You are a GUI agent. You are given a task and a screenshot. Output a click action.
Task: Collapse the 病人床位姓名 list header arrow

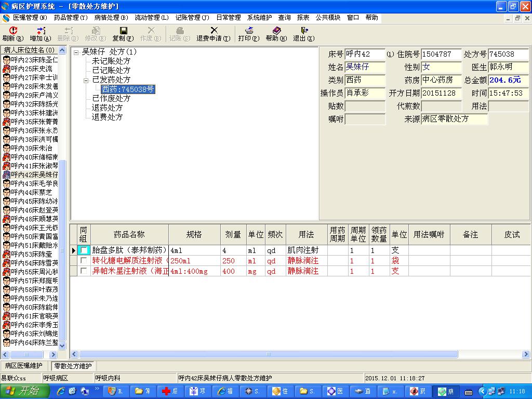(x=62, y=50)
